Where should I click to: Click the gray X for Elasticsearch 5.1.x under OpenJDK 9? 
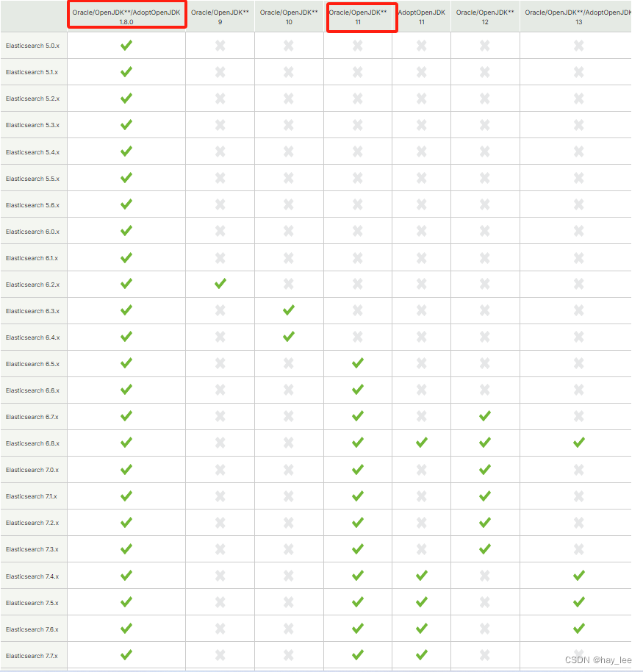click(219, 72)
